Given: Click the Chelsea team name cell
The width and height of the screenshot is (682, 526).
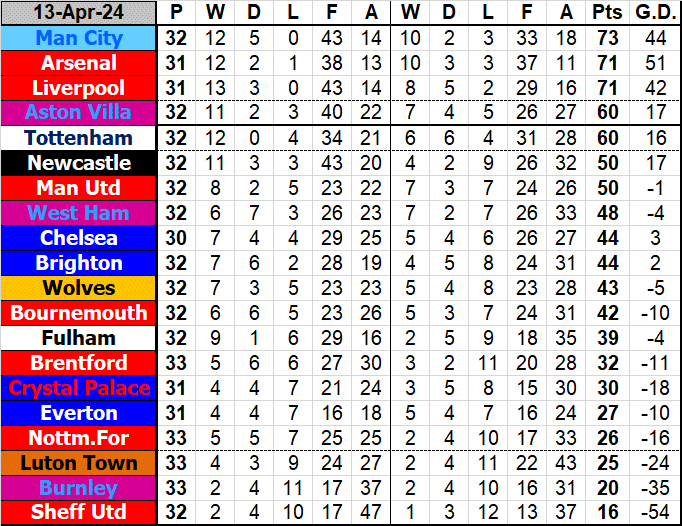Looking at the screenshot, I should coord(79,238).
